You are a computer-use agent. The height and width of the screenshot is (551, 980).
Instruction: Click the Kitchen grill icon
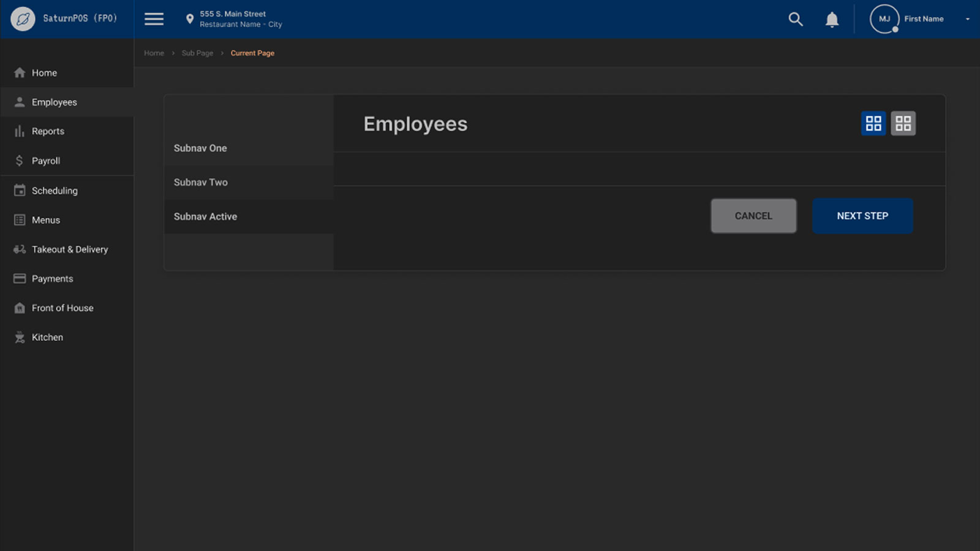(x=20, y=337)
